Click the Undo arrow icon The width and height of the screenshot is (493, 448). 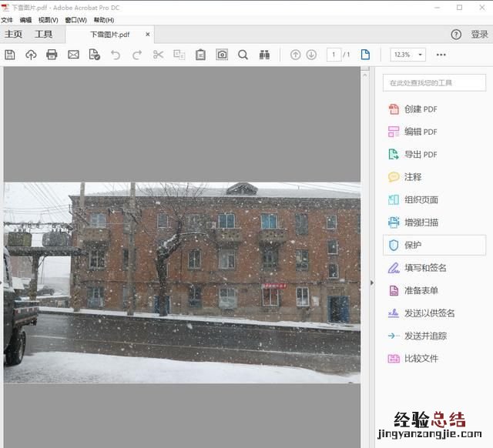coord(116,55)
